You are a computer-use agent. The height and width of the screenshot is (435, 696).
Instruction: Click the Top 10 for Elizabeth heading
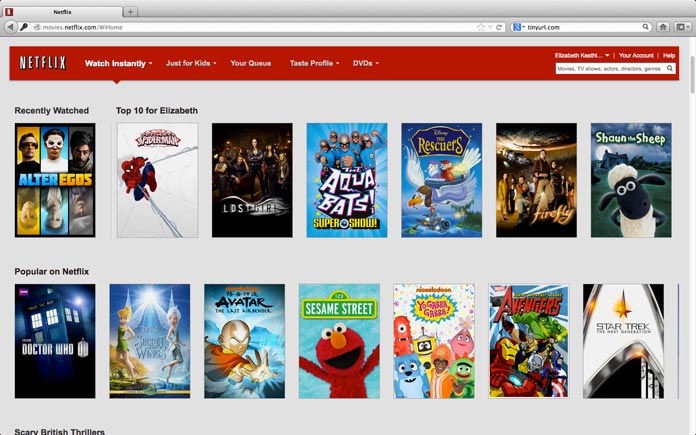(x=157, y=111)
